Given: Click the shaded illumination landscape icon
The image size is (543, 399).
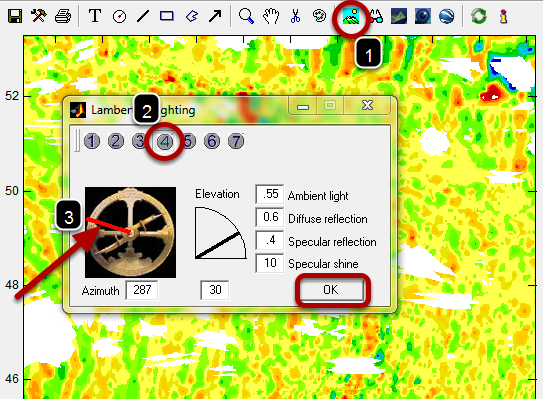Looking at the screenshot, I should click(351, 16).
